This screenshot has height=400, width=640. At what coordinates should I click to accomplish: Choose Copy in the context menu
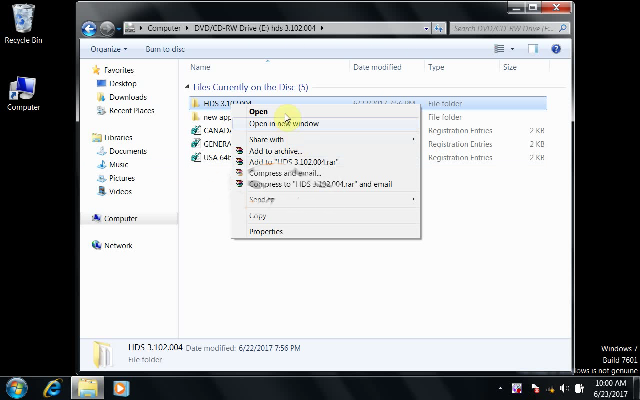(325, 216)
